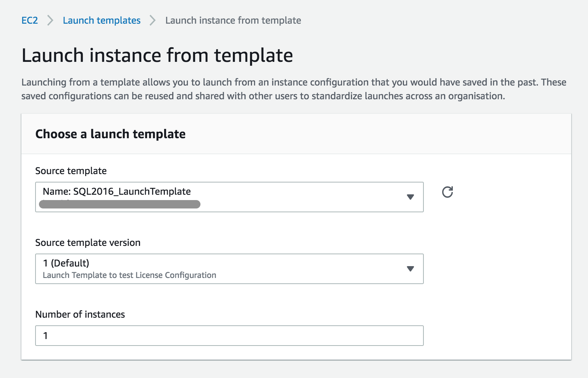
Task: Click the Source template version label
Action: pyautogui.click(x=88, y=242)
